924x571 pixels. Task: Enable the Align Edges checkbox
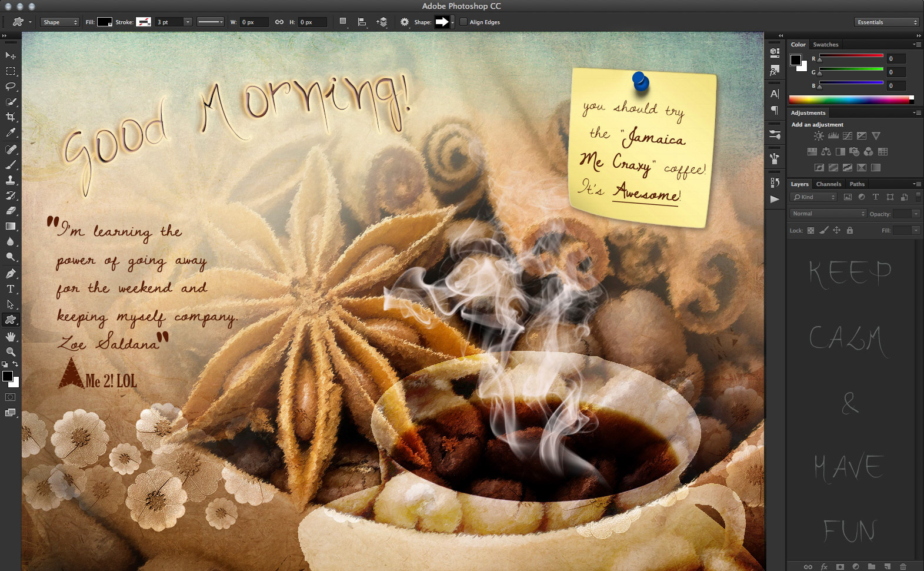tap(463, 22)
